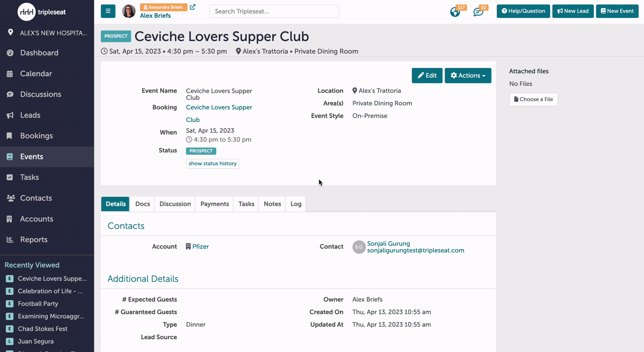The height and width of the screenshot is (352, 644).
Task: Click the Alexandra Briefs orange badge
Action: (x=164, y=7)
